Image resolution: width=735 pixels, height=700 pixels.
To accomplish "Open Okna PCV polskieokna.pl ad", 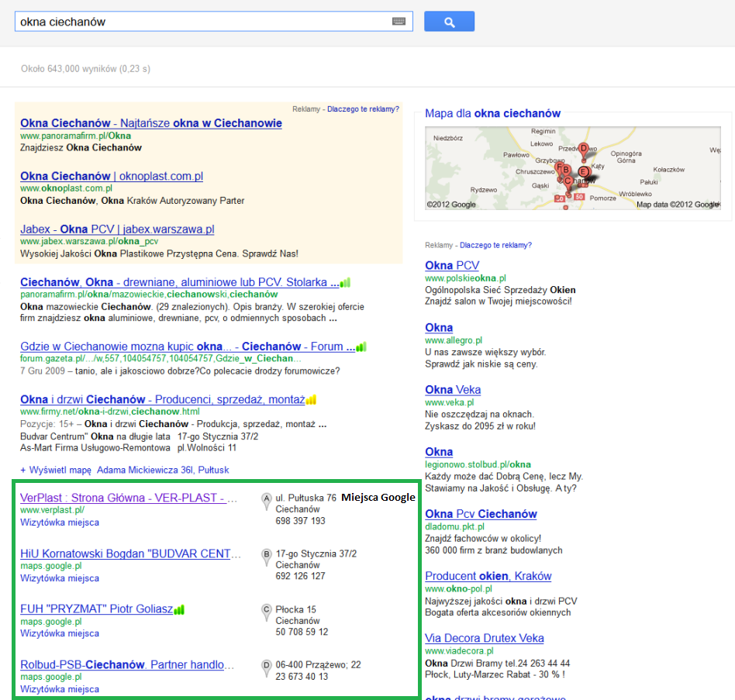I will click(452, 266).
